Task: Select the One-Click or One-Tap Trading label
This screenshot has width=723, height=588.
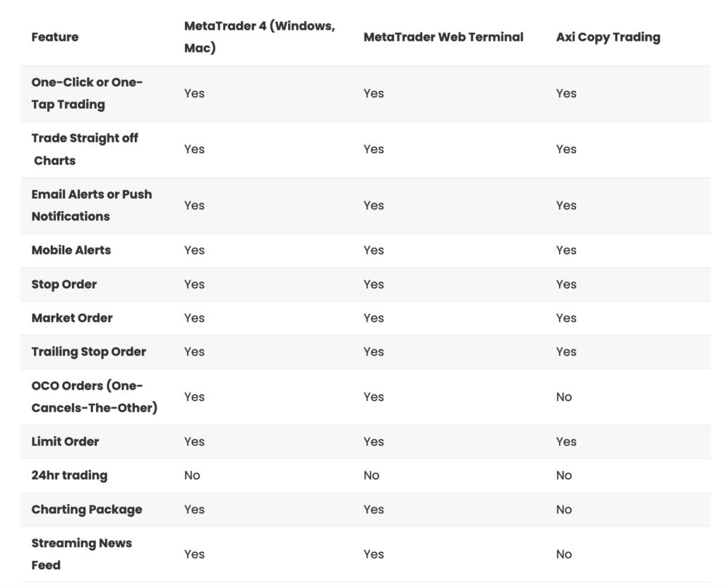Action: tap(87, 93)
